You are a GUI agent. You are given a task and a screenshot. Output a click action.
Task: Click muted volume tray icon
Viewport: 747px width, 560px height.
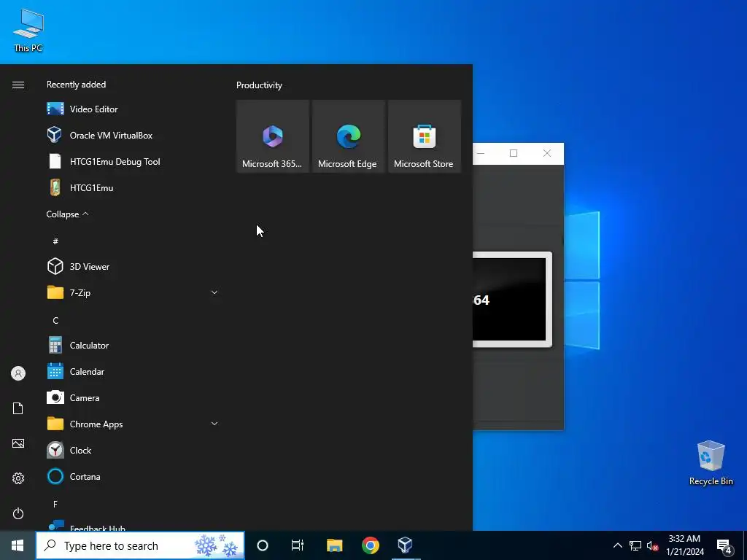(x=652, y=545)
